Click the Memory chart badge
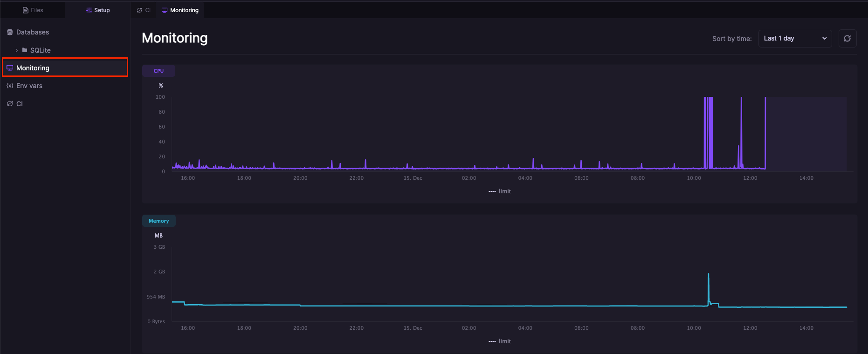The image size is (868, 354). click(158, 221)
